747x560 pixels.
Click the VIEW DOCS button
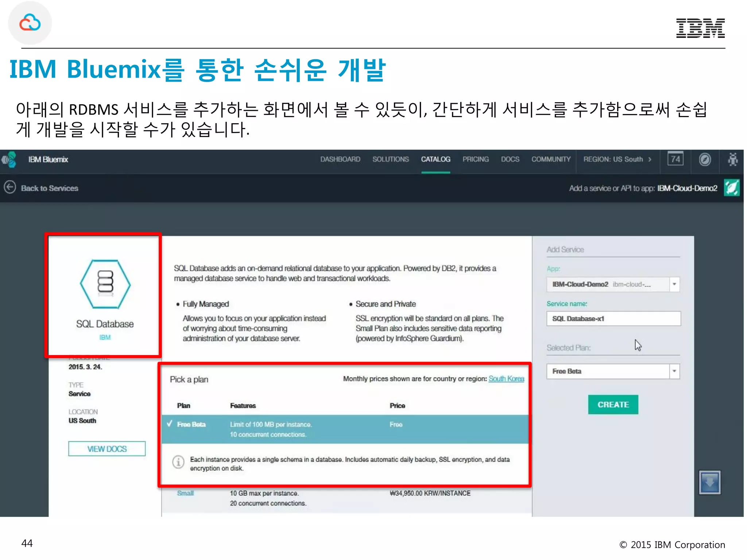pos(107,449)
